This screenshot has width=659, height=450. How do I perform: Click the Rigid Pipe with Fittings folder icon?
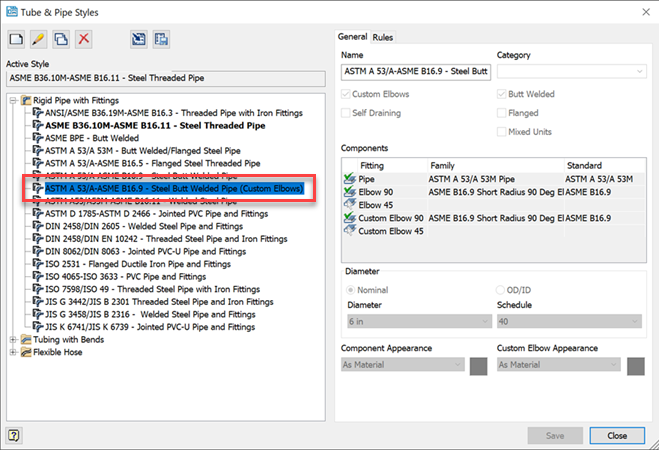point(26,100)
